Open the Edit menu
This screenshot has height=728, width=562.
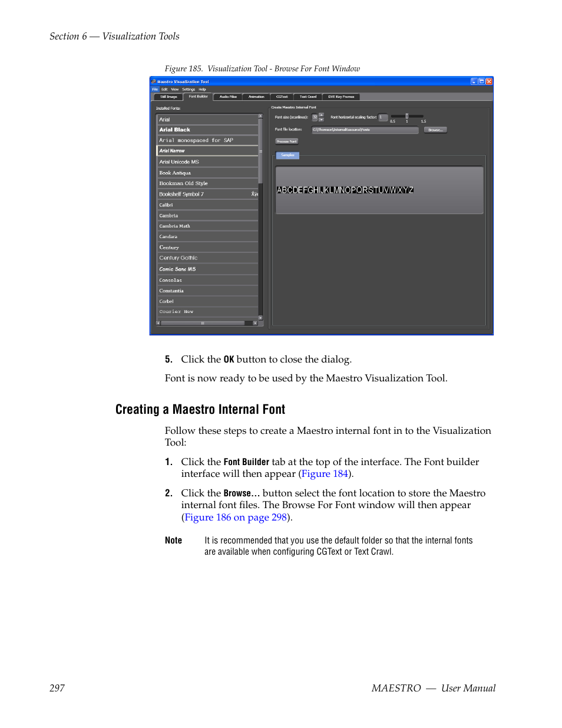click(x=164, y=90)
